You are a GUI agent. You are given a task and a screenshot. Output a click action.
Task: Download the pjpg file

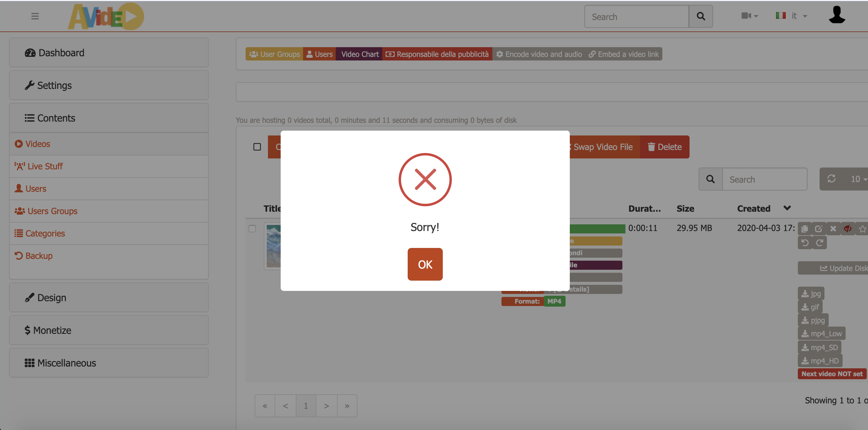click(813, 320)
